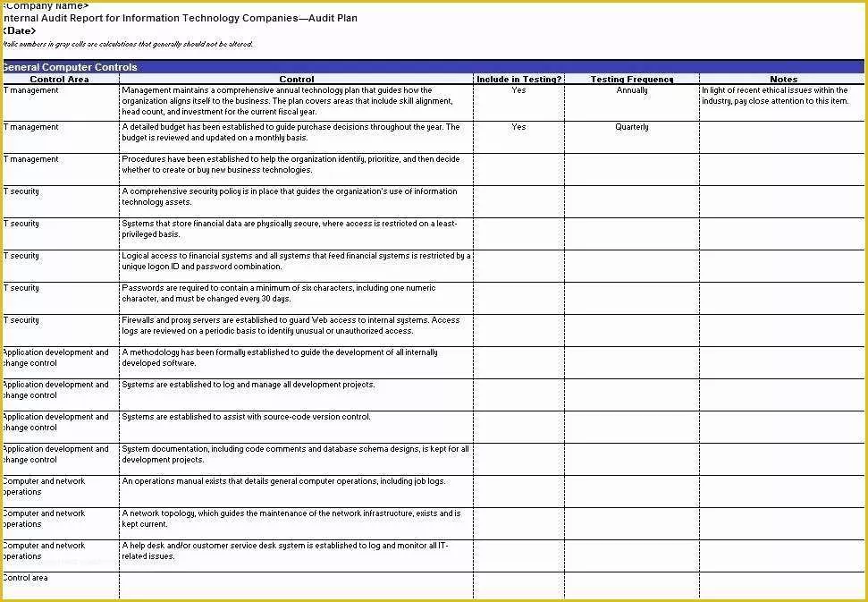Select Computer and network operations cell beside network topology
The height and width of the screenshot is (602, 868).
[x=61, y=523]
